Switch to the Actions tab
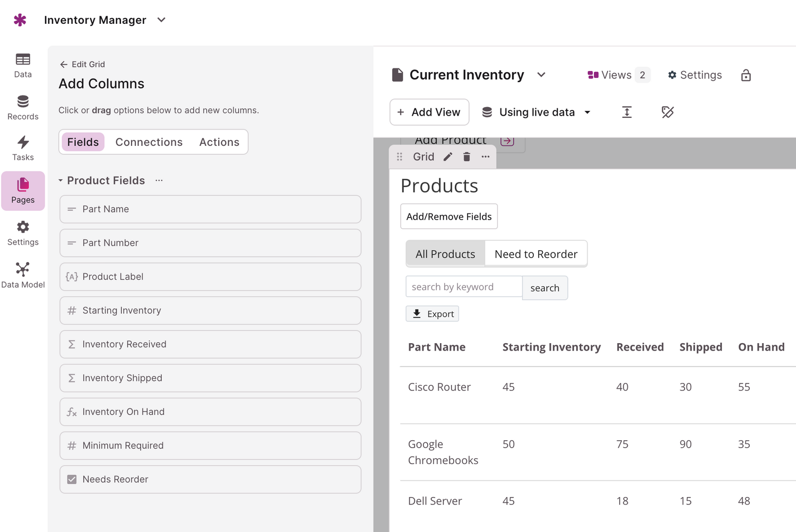Viewport: 796px width, 532px height. (x=219, y=142)
